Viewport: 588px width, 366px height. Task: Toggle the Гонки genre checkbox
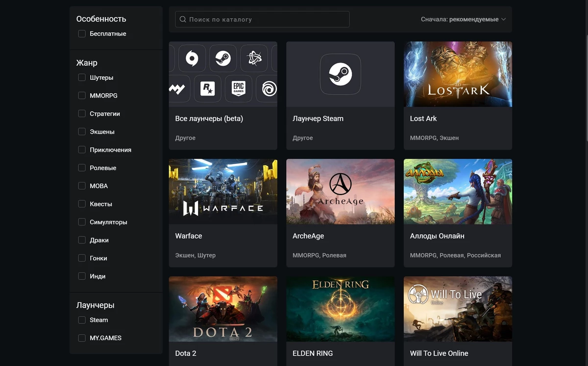(x=82, y=258)
